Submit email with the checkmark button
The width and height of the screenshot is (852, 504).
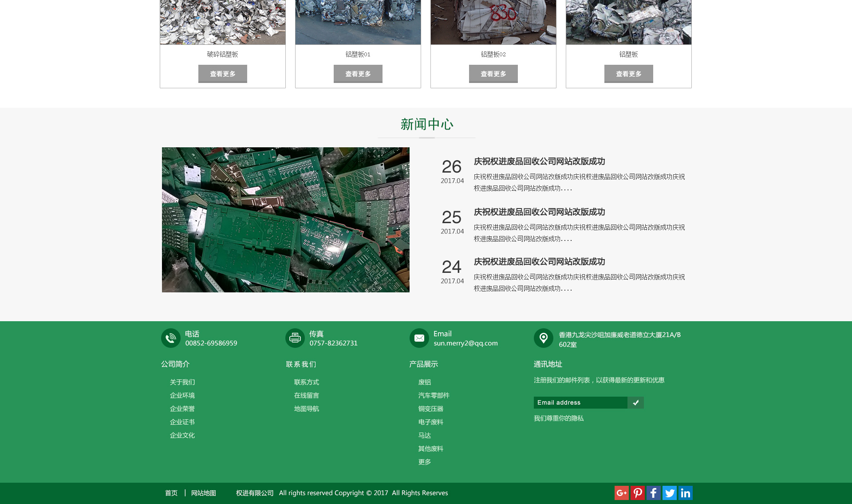635,402
